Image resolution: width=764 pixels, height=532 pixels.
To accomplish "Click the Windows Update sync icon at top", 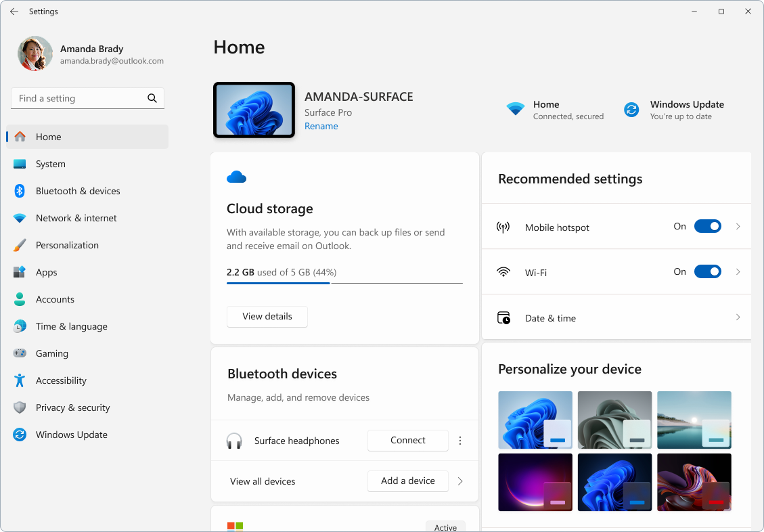I will [x=631, y=110].
